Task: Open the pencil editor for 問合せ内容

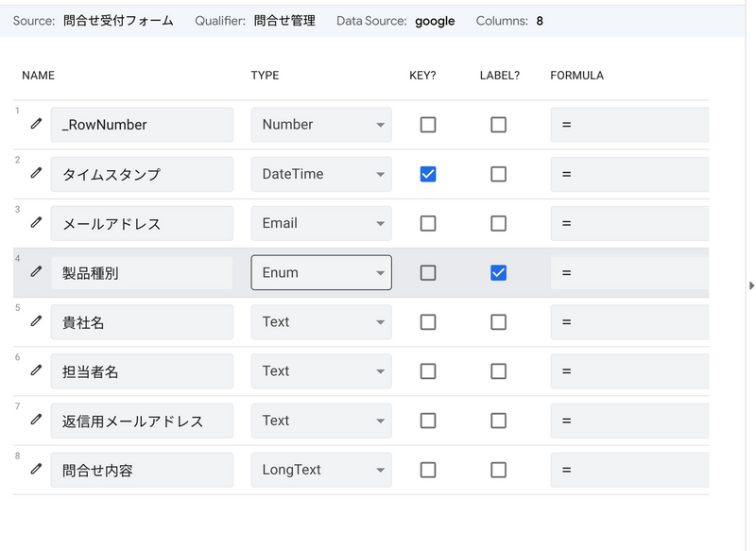Action: pos(36,469)
